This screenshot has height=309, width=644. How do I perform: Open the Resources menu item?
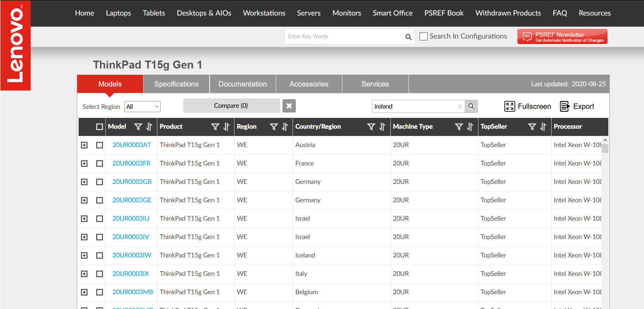(595, 13)
